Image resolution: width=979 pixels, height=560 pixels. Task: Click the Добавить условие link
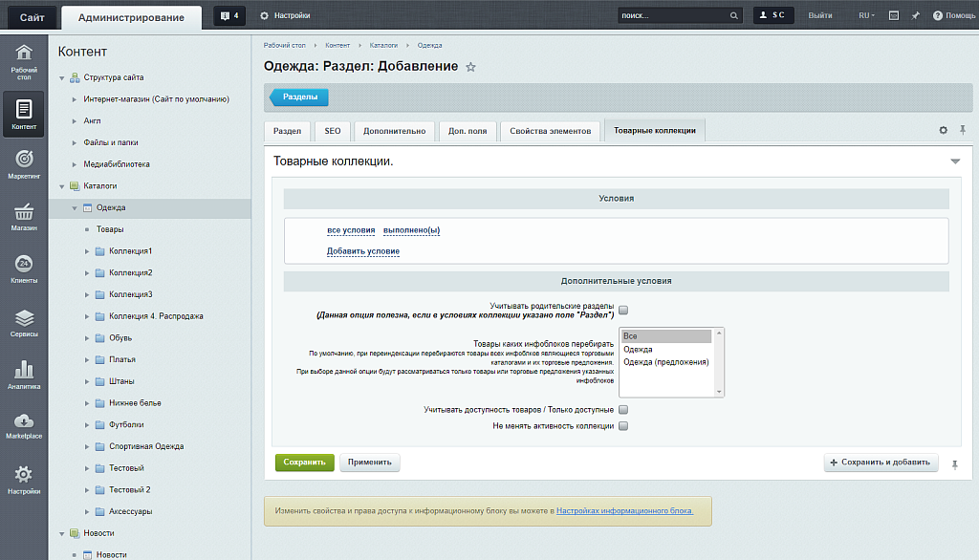363,250
